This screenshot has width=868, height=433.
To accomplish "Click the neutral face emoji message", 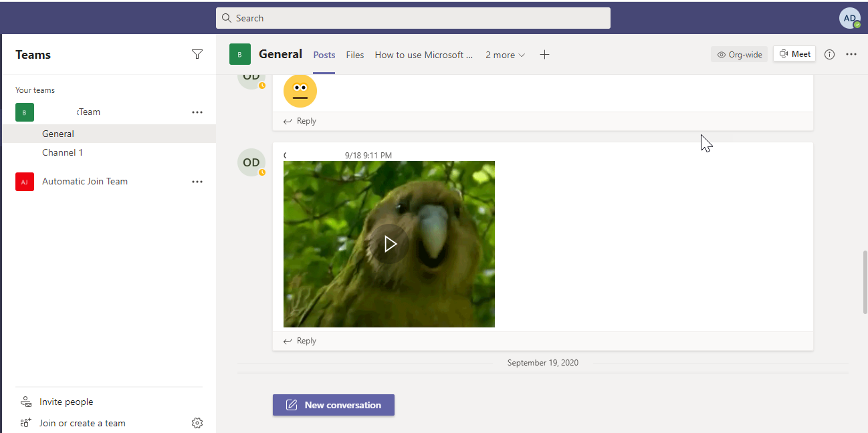I will [x=300, y=91].
